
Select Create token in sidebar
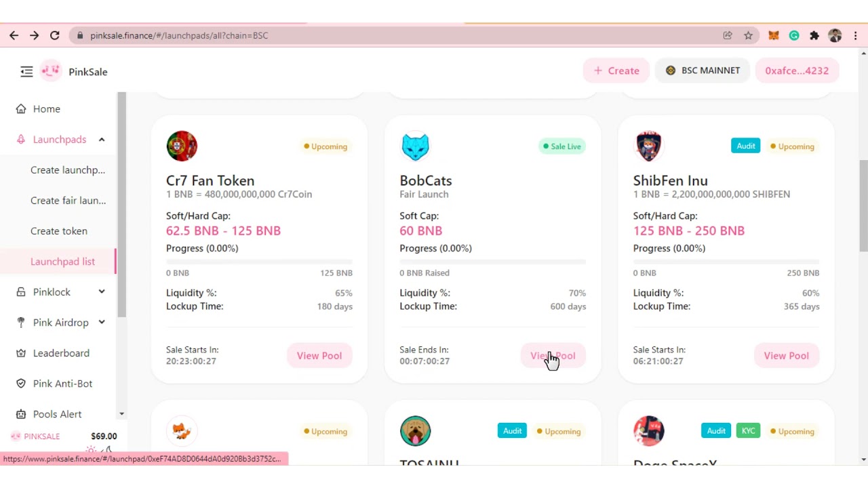(x=59, y=230)
